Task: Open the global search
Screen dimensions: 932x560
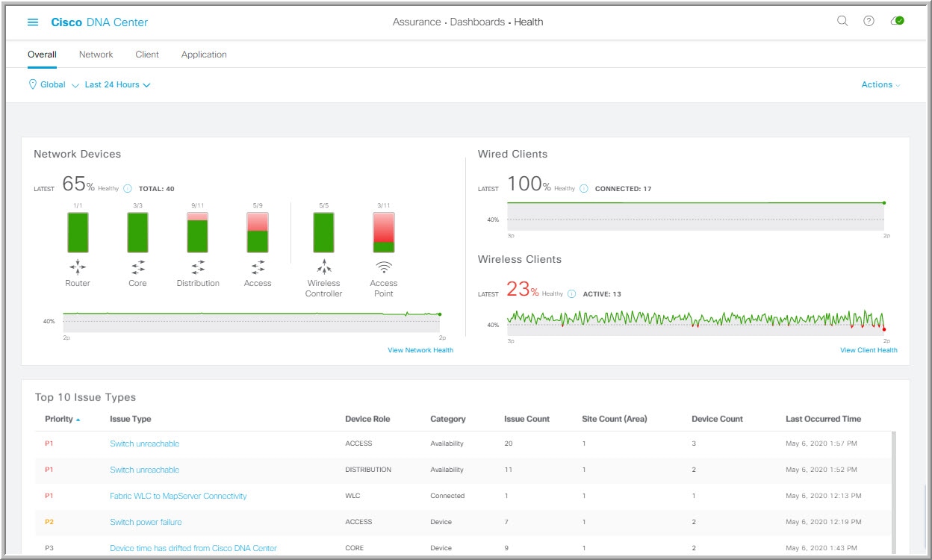Action: [842, 22]
